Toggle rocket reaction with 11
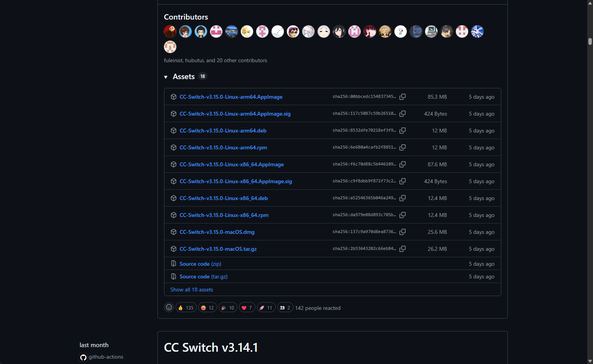The image size is (593, 364). point(266,308)
